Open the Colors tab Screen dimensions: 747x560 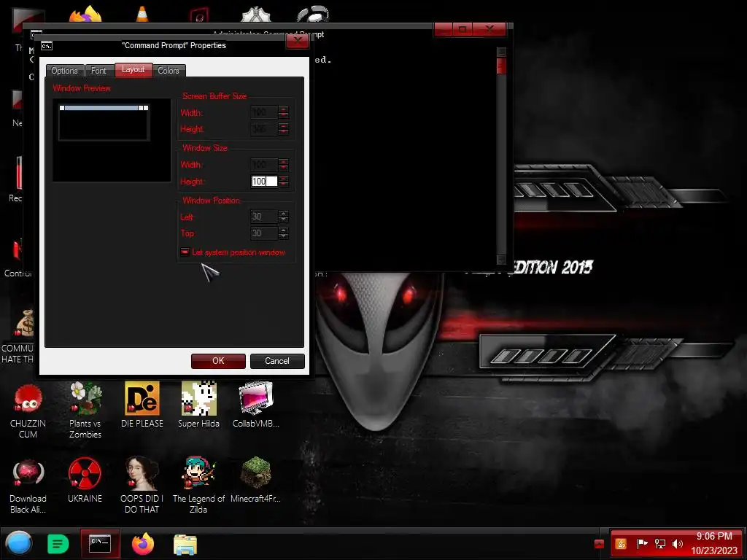pos(169,71)
